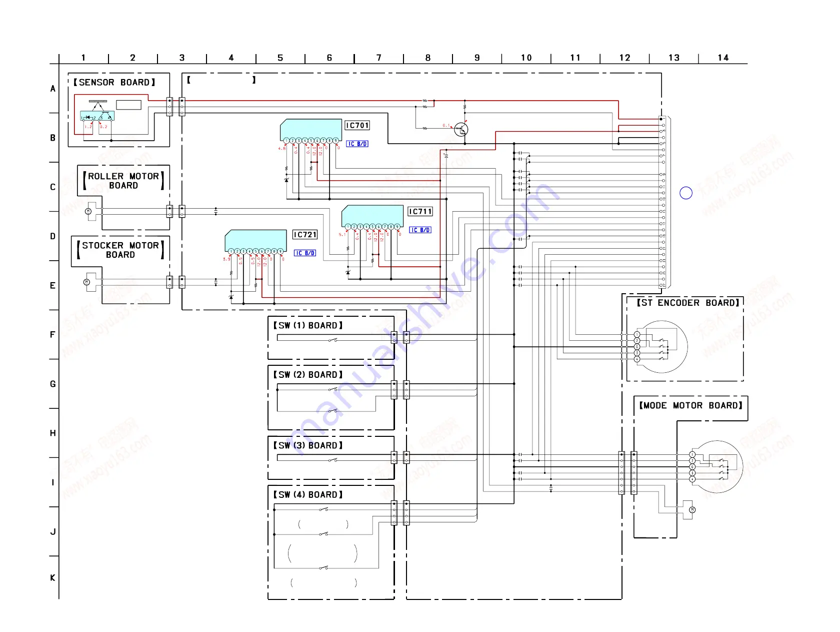Select the IC701 chip body
Screen dimensions: 840x632
point(311,129)
